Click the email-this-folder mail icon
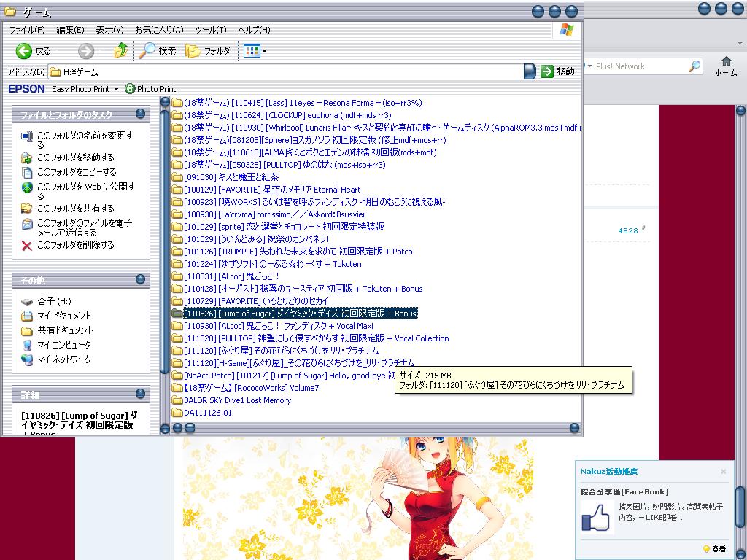Screen dimensions: 747x560 (27, 224)
